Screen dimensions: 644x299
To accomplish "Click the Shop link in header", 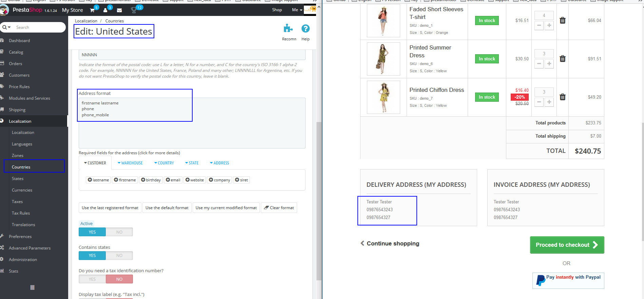I will pos(277,10).
